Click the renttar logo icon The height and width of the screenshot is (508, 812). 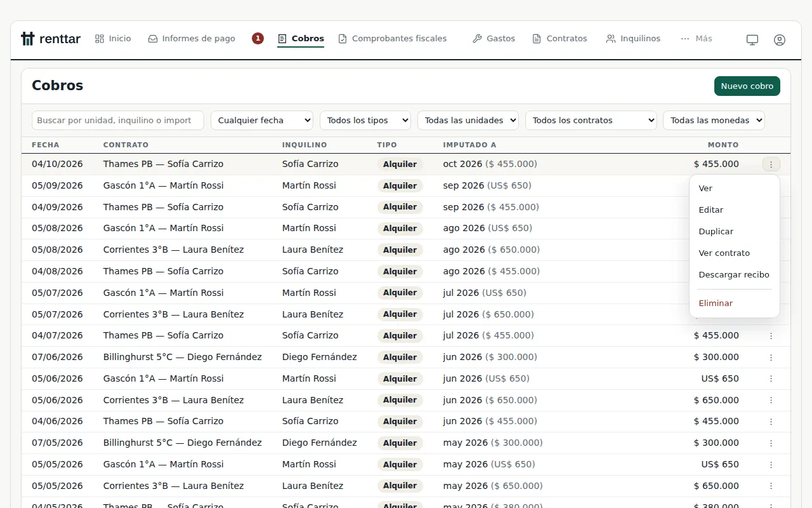(x=27, y=39)
